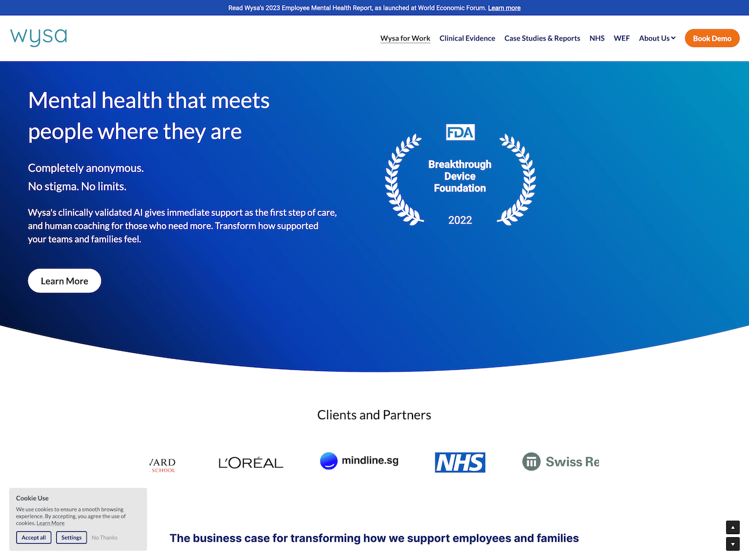Viewport: 749px width, 560px height.
Task: Click the orange Book Demo button
Action: tap(712, 38)
